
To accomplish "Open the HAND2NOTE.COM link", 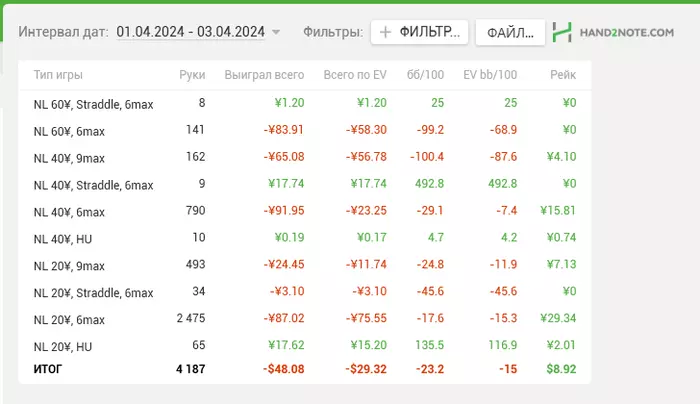I will tap(627, 33).
